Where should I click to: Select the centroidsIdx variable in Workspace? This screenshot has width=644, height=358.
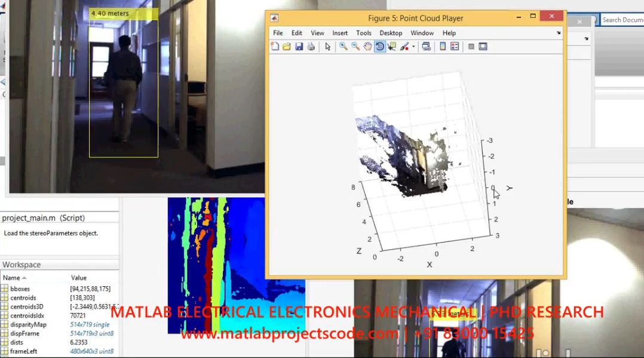[27, 316]
